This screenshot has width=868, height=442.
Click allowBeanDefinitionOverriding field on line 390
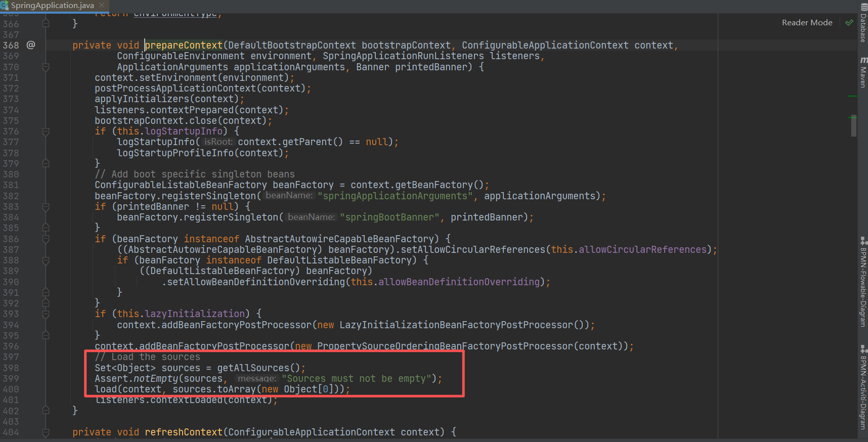459,282
